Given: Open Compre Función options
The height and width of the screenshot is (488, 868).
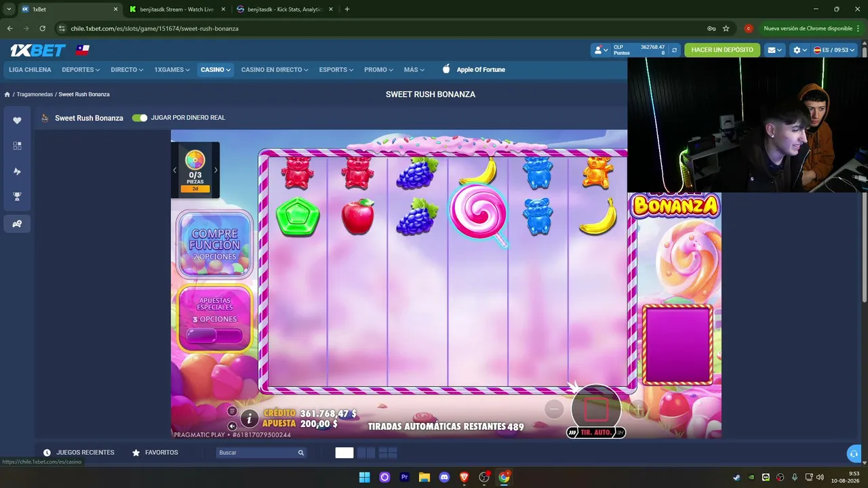Looking at the screenshot, I should tap(214, 245).
